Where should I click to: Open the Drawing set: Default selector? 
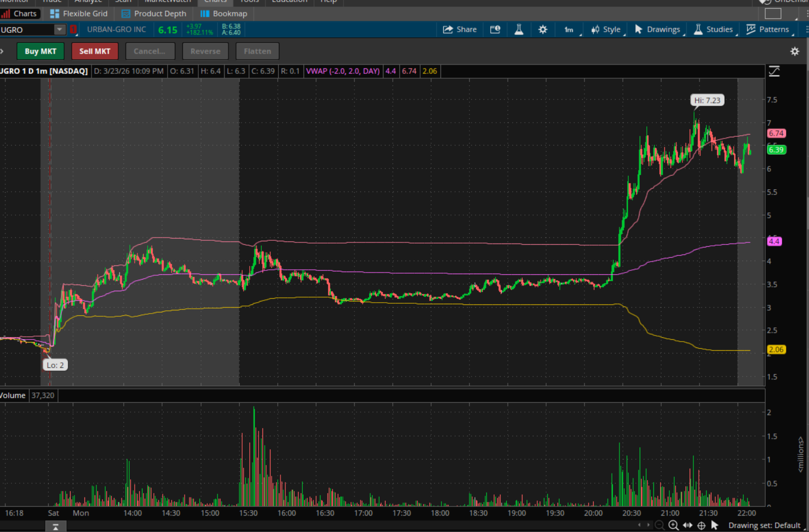pyautogui.click(x=764, y=525)
